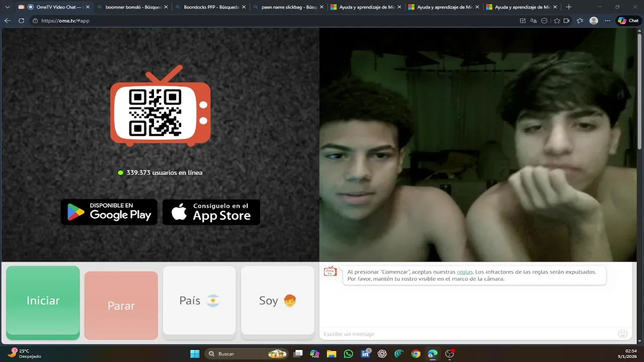Switch to the OmeTV Video Chat tab

53,7
